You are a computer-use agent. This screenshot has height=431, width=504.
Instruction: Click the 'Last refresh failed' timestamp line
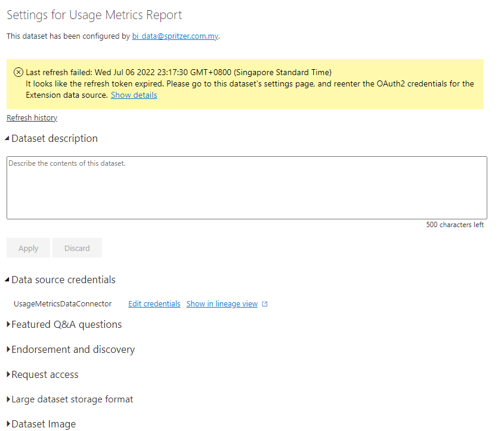pos(179,72)
